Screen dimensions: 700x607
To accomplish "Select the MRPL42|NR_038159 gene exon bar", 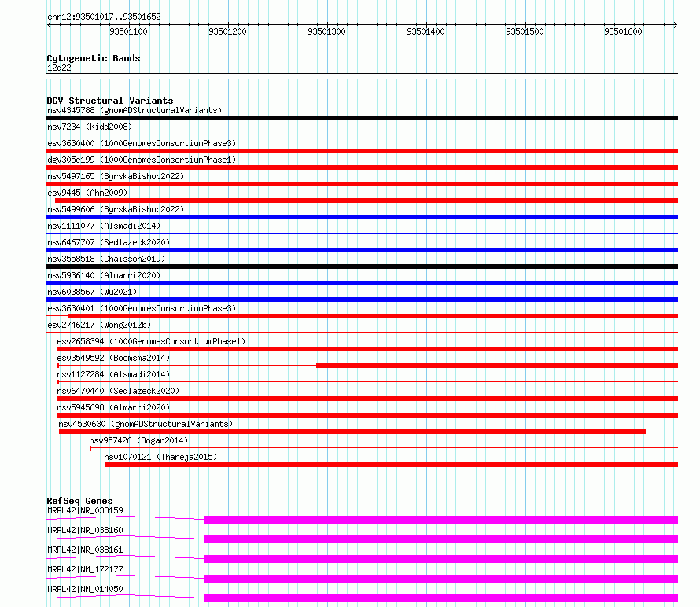I will coord(441,520).
